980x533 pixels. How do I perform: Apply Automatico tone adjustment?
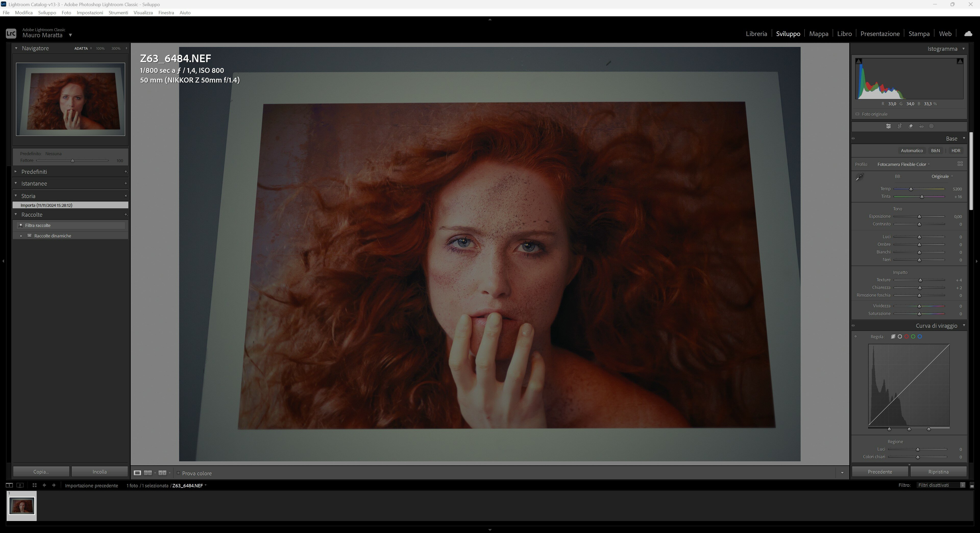[x=912, y=151]
